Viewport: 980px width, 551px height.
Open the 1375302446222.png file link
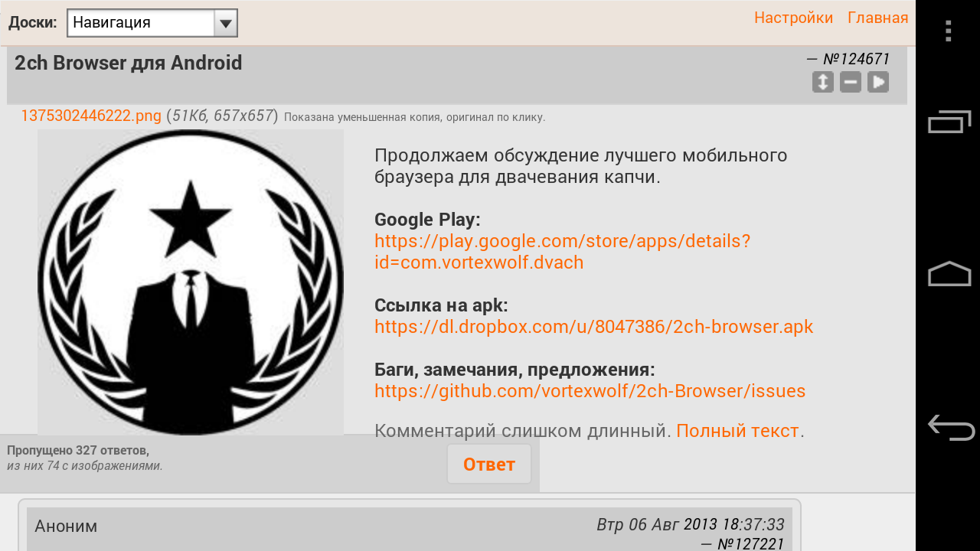91,116
